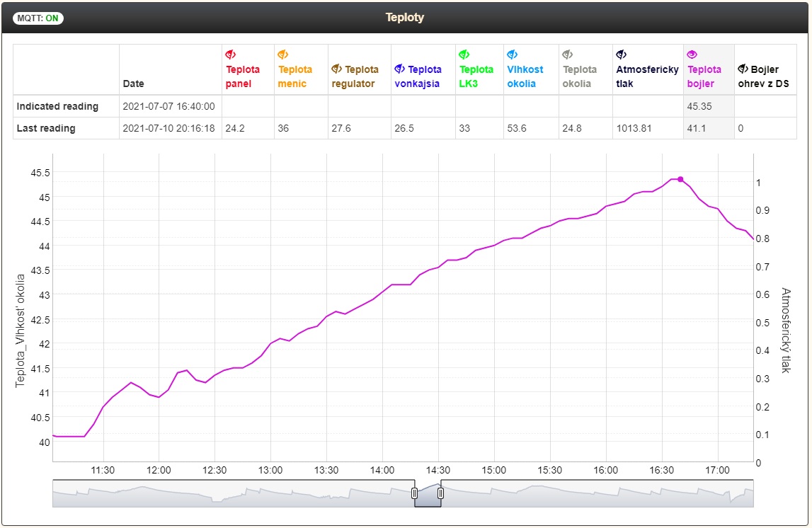This screenshot has height=528, width=812.
Task: Click the Atmosfericky tlak eye icon
Action: [622, 54]
